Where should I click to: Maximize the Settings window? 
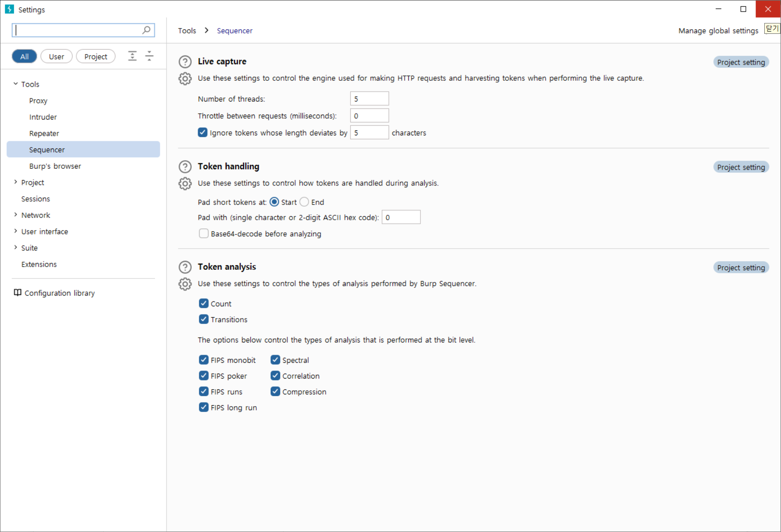743,9
